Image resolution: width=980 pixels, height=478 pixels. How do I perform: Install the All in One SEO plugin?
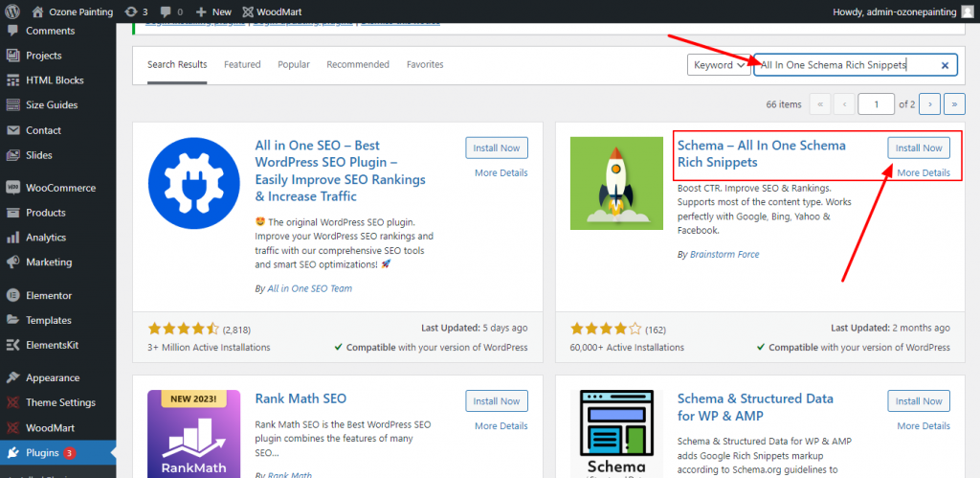497,148
